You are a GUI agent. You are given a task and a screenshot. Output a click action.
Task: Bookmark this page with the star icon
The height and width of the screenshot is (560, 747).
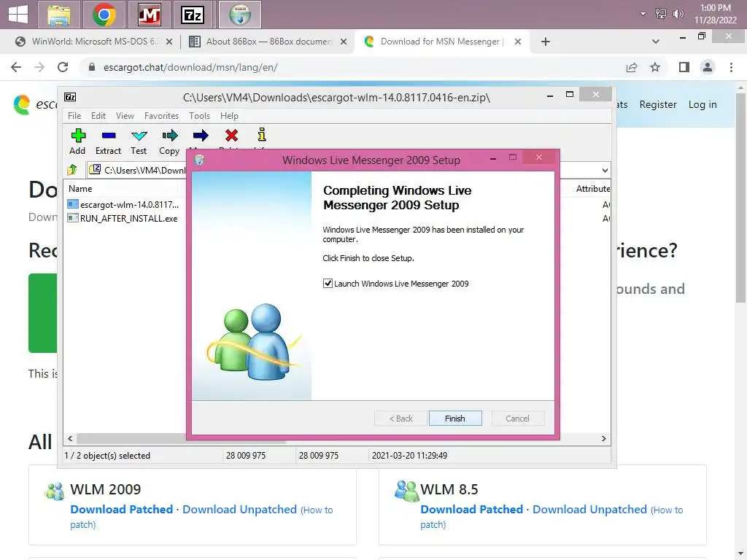[655, 67]
